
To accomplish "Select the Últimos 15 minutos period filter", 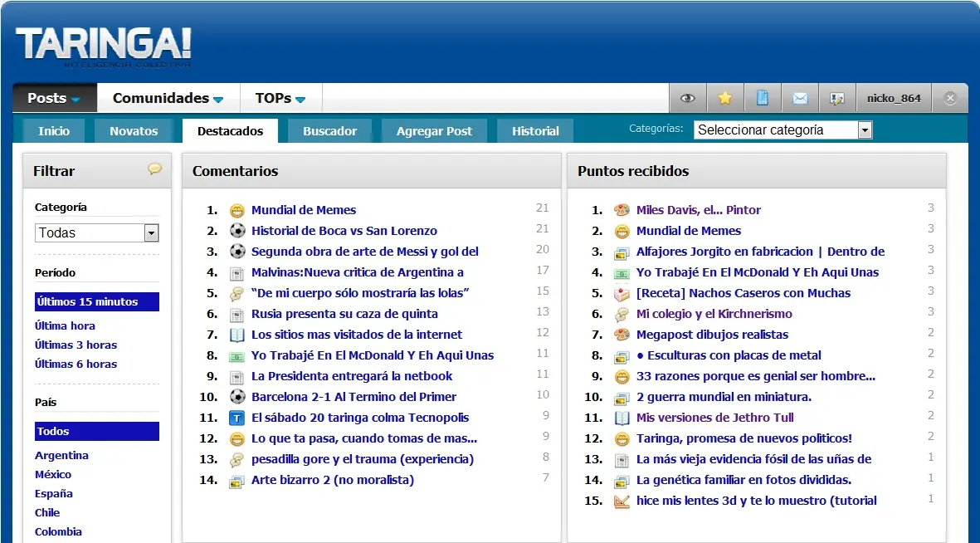I will coord(97,301).
